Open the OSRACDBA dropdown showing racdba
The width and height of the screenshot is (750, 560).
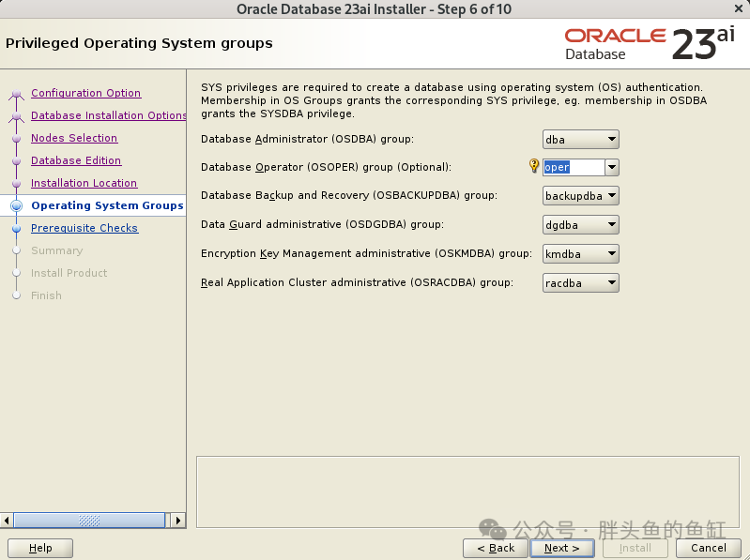(x=581, y=283)
